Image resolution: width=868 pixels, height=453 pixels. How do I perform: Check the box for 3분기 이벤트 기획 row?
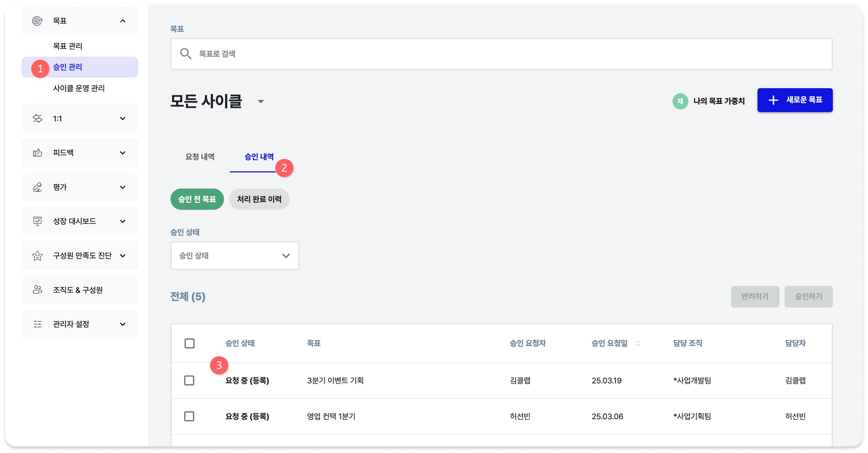click(x=189, y=380)
